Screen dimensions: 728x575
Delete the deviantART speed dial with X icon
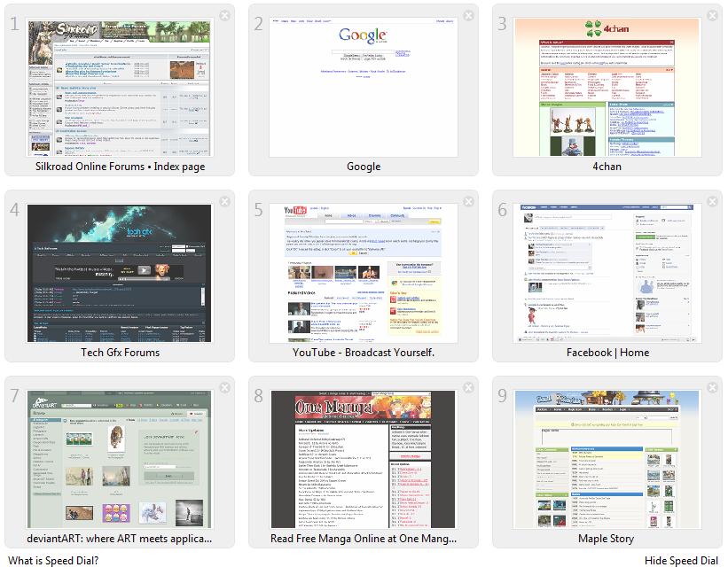(224, 387)
